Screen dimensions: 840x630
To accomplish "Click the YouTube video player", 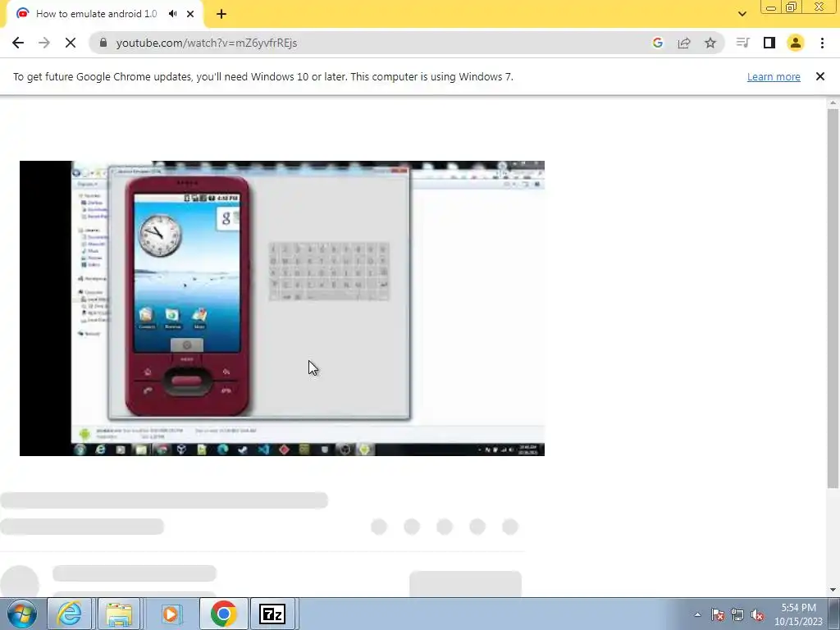I will pos(282,308).
